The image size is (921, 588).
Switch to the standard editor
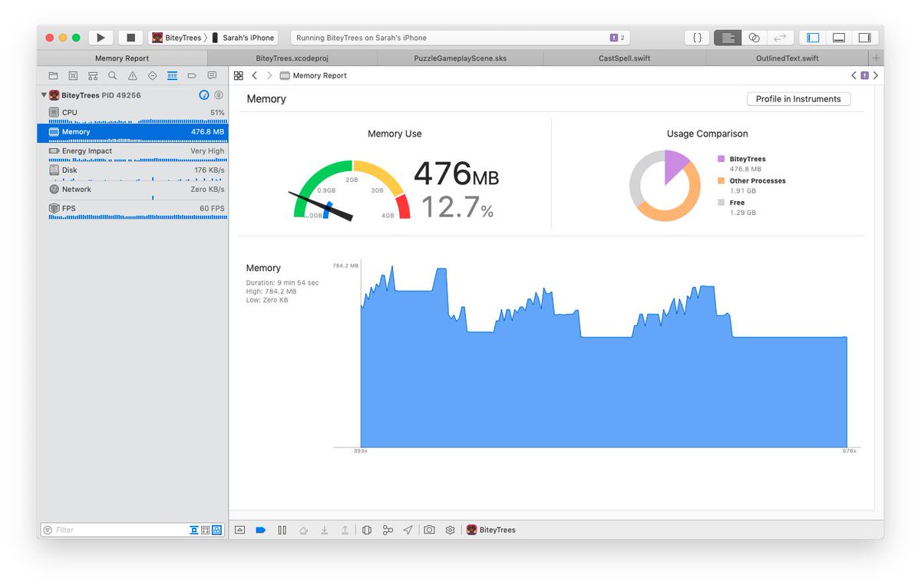coord(728,38)
